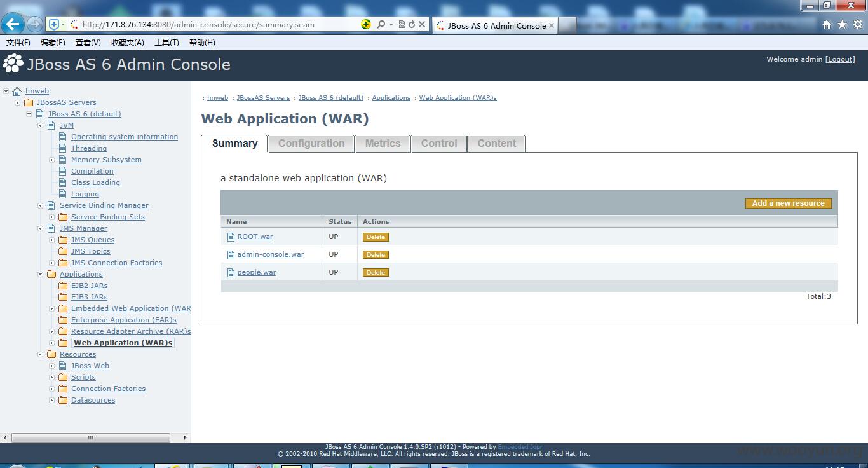Open the 收藏夹(A) menu
Screen dimensions: 868x468
point(128,43)
